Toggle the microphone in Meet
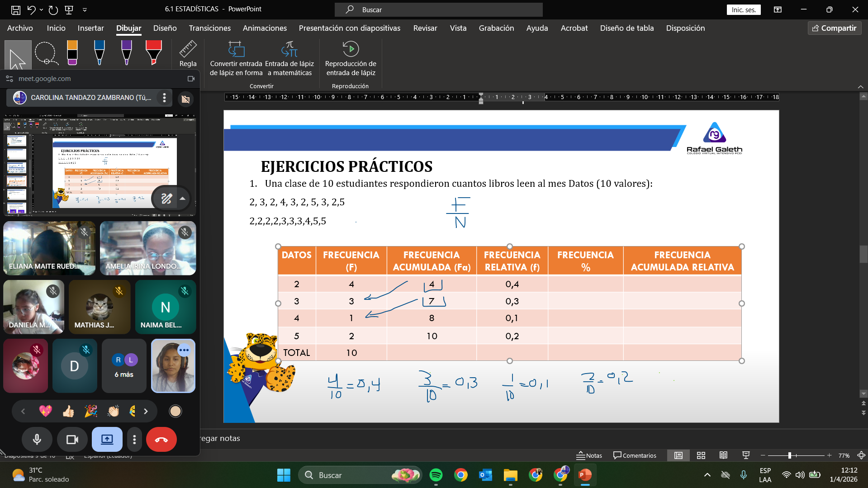868x488 pixels. pos(37,439)
